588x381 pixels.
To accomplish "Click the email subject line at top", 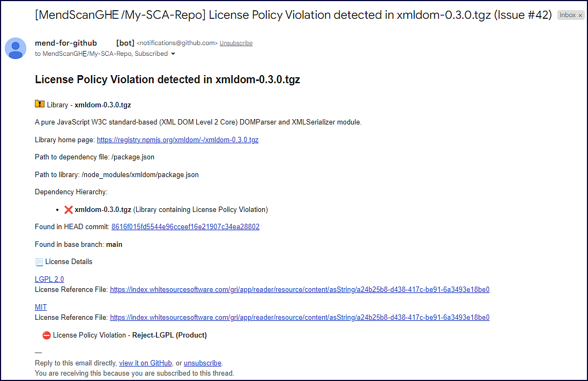I will coord(293,15).
